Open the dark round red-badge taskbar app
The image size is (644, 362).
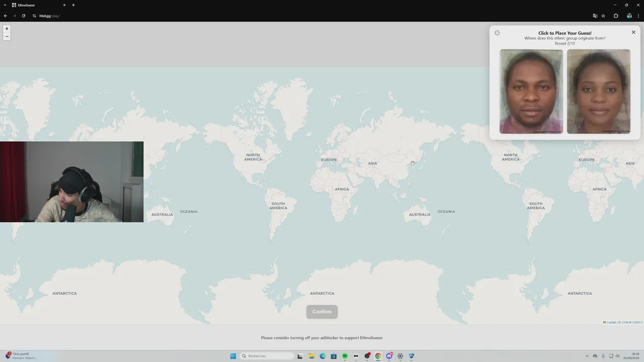point(367,356)
